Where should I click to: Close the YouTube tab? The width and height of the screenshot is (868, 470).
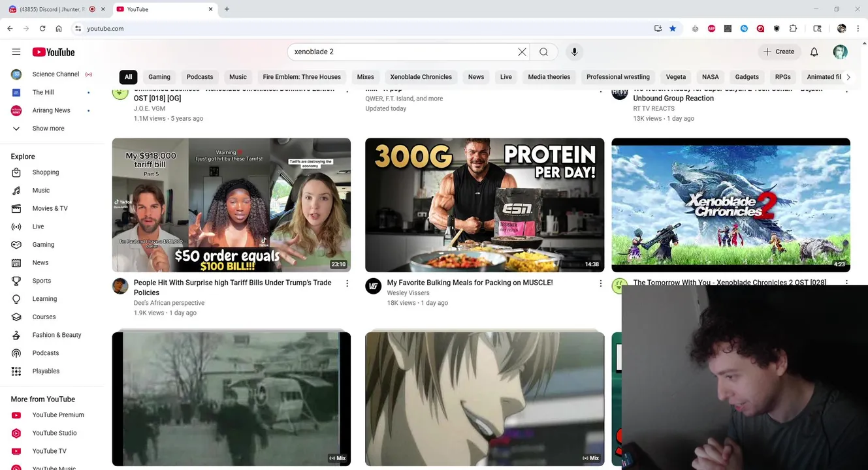coord(210,9)
